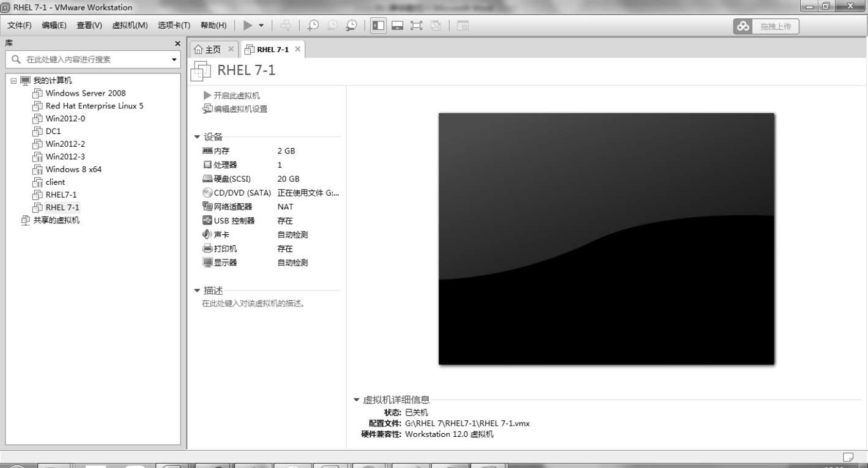The image size is (868, 468).
Task: Collapse the 我的计算机 tree node
Action: (x=13, y=80)
